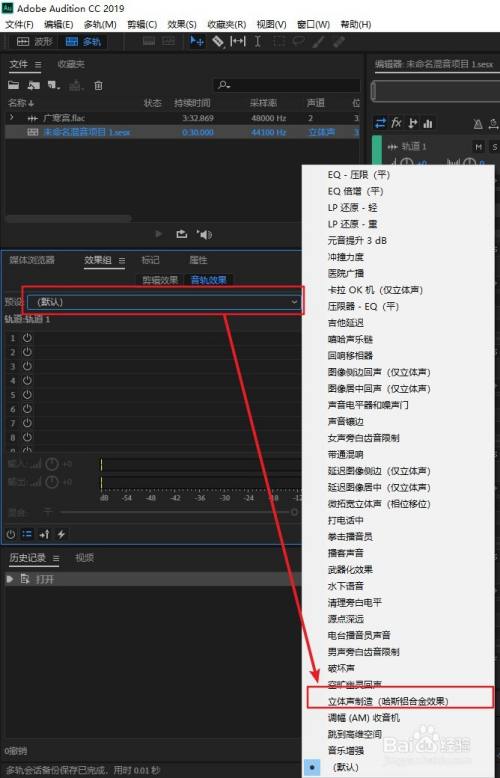Toggle power for effect slot 8
The image size is (500, 778).
tap(27, 438)
